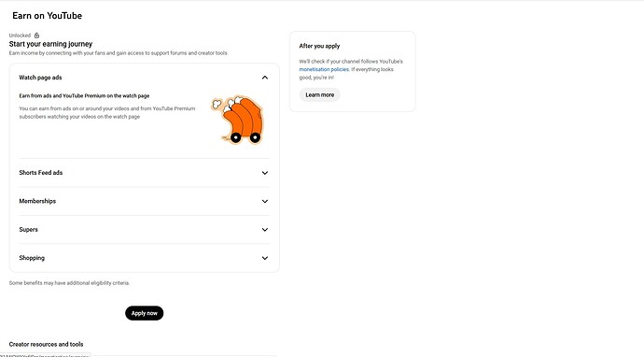Screen dimensions: 644x357
Task: Click the Unlocked status label
Action: click(20, 36)
